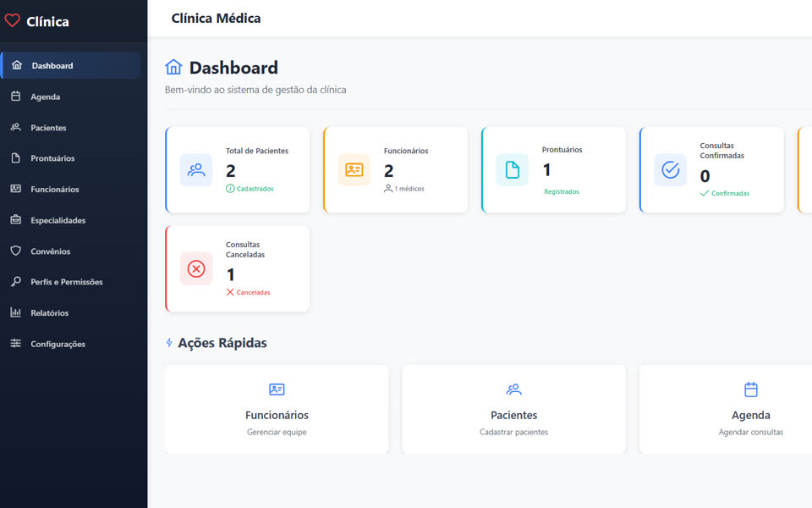Click the ID card icon in Funcionários quick action
812x508 pixels.
(x=277, y=389)
